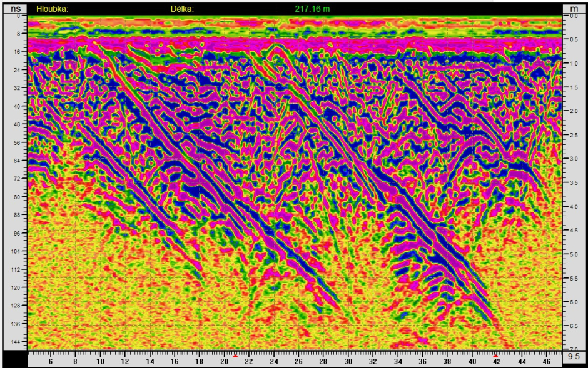
Task: Click distance label 14 on bottom ruler
Action: (x=150, y=362)
